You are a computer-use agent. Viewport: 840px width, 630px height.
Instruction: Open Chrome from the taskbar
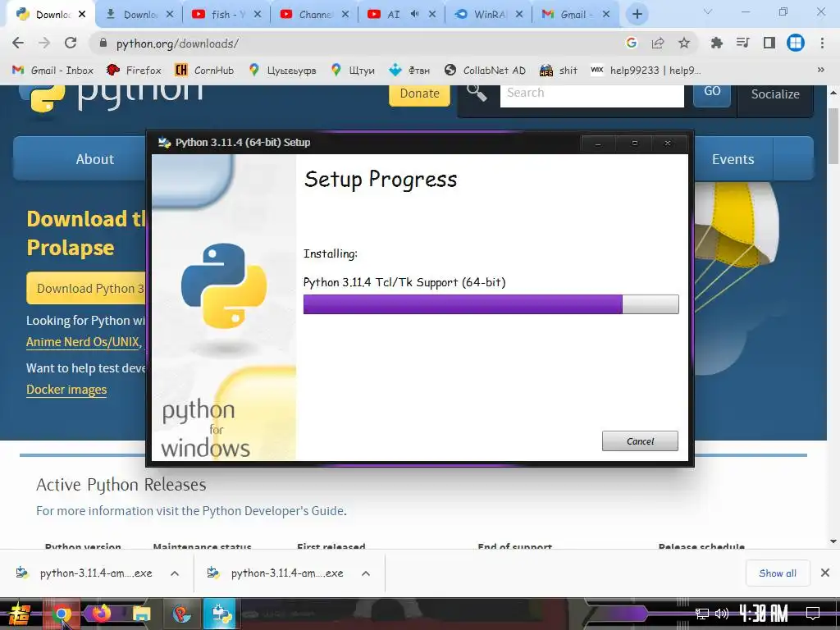pyautogui.click(x=61, y=614)
